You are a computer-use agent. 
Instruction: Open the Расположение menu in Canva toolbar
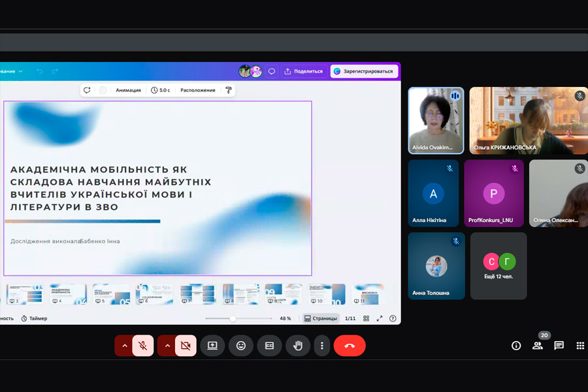click(198, 90)
